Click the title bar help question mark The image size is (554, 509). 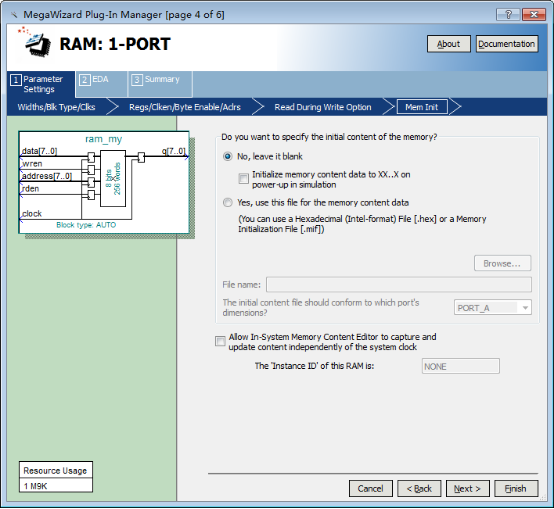pos(508,15)
